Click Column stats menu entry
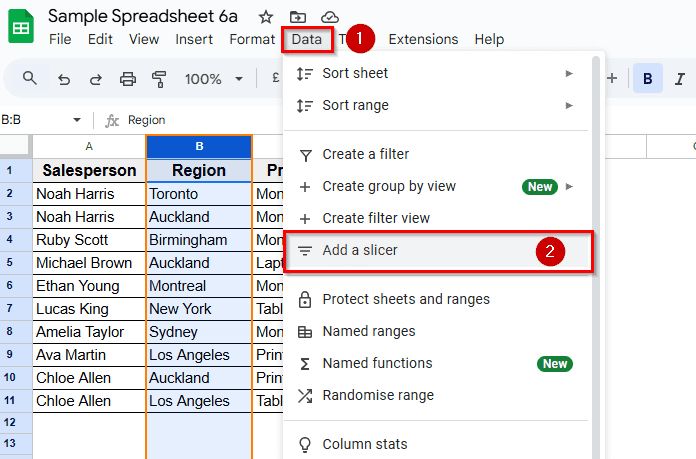 coord(364,444)
